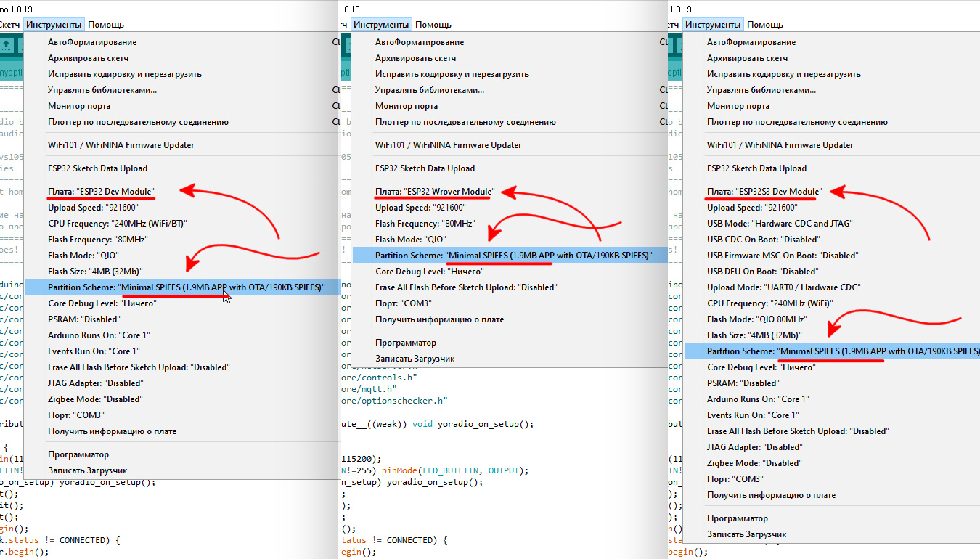The width and height of the screenshot is (980, 559).
Task: Click Получить информацию о плате in middle menu
Action: [439, 319]
